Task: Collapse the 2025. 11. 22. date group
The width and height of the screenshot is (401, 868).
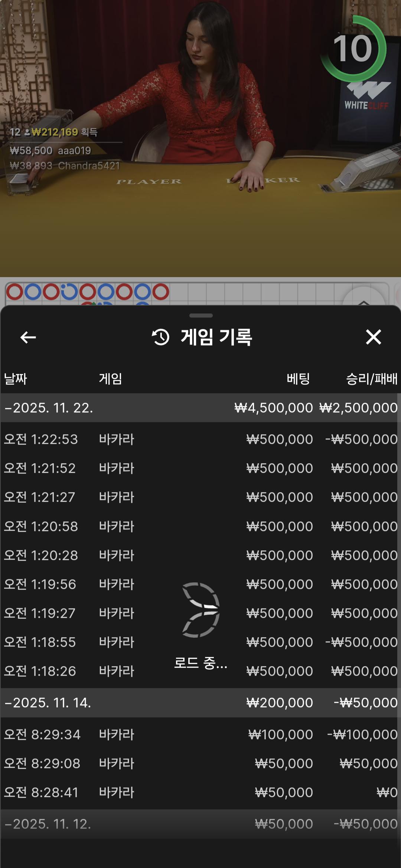Action: [48, 408]
